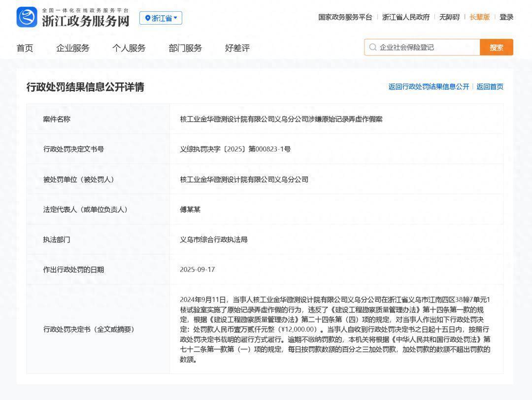Open the 首页 navigation item
This screenshot has width=532, height=400.
[x=25, y=48]
